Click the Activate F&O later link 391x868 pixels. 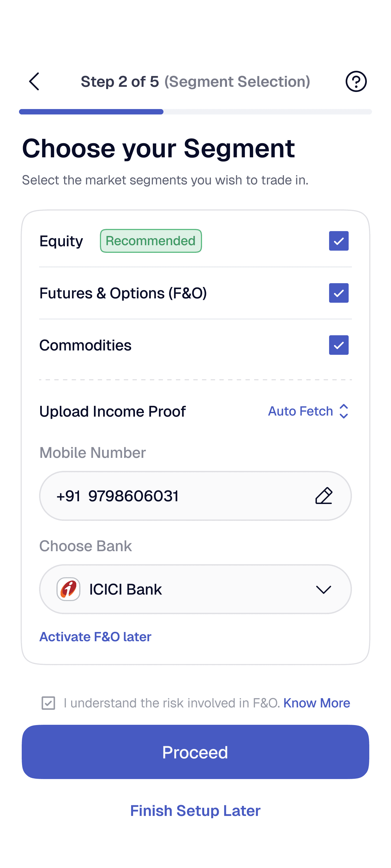[x=96, y=637]
